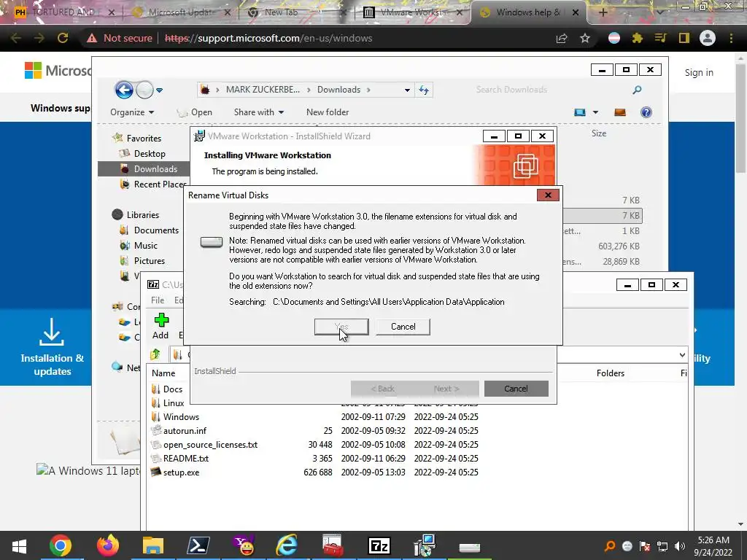Image resolution: width=747 pixels, height=560 pixels.
Task: Click the Windows Start button
Action: [x=19, y=546]
